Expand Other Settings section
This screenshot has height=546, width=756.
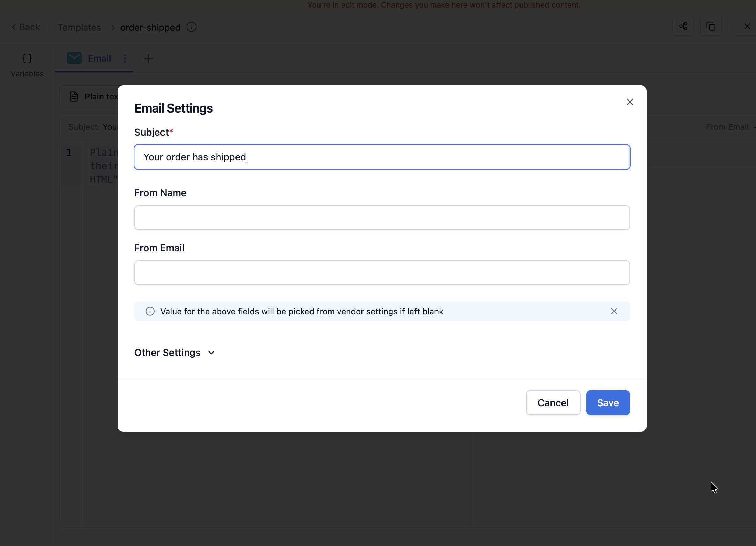click(175, 353)
